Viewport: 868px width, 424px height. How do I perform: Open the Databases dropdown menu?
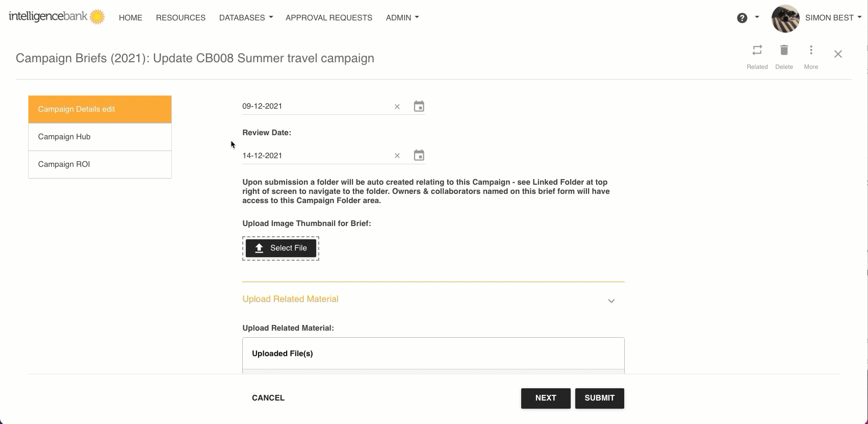(x=246, y=18)
